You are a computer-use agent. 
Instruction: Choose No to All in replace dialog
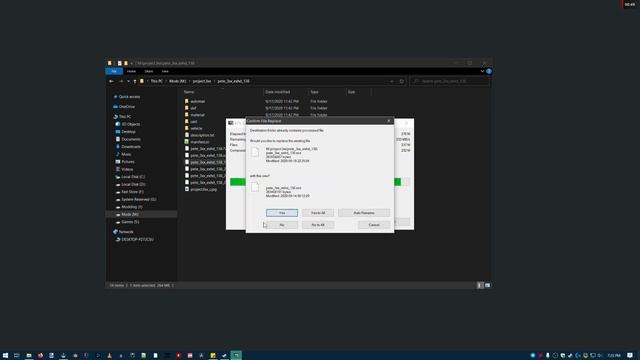(318, 225)
